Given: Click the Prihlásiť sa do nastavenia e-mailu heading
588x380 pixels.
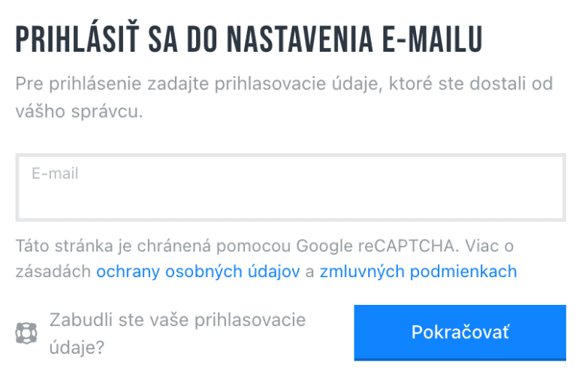Looking at the screenshot, I should 249,39.
